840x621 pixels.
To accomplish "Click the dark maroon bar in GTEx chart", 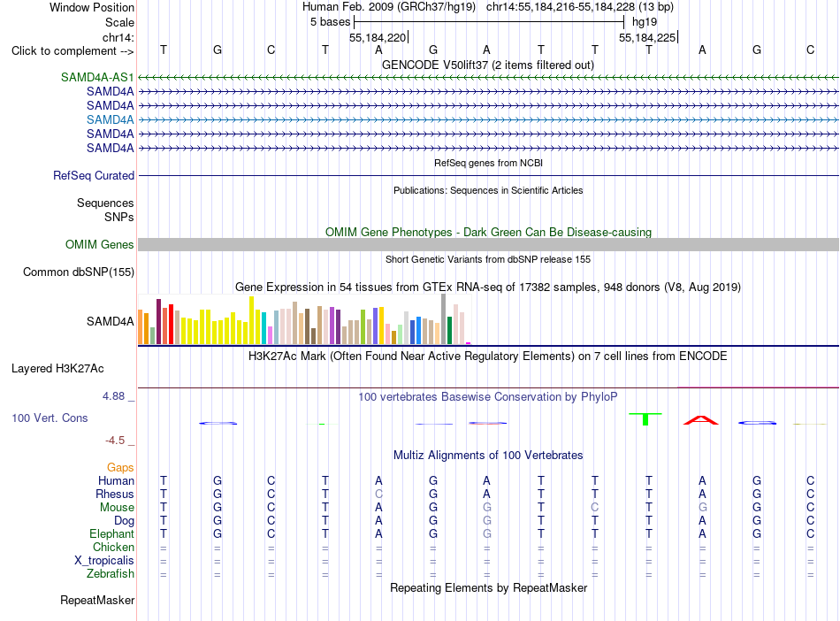I will pos(158,321).
